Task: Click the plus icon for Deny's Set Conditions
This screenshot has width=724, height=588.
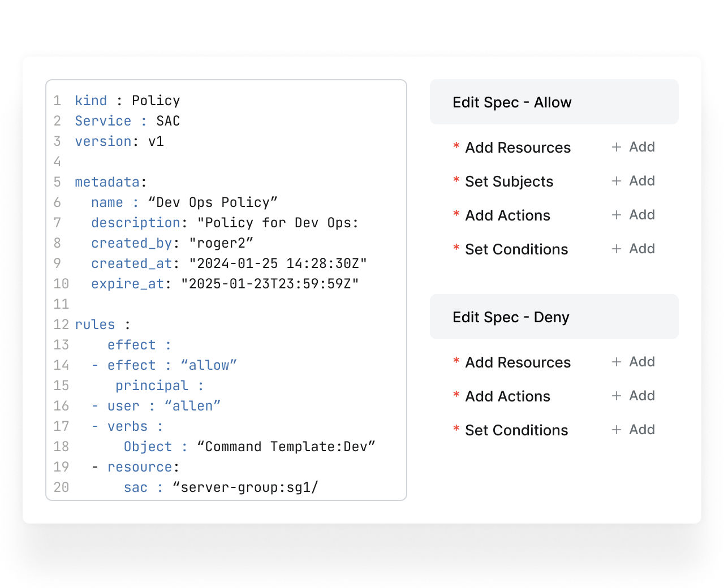Action: pos(617,430)
